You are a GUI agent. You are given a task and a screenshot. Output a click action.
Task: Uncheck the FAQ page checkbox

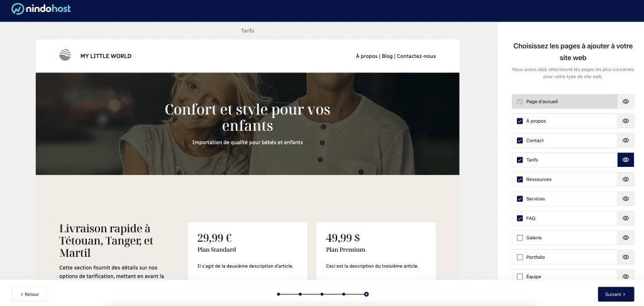point(519,218)
